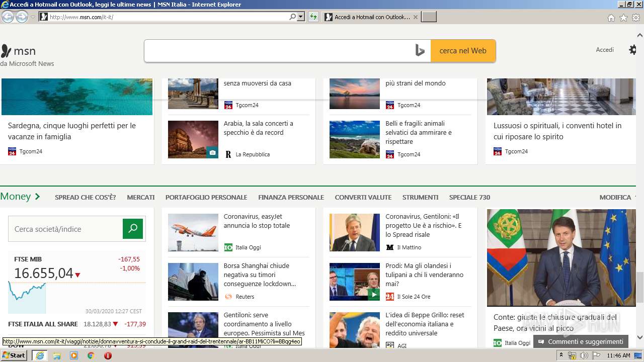This screenshot has width=644, height=362.
Task: Open the Conte chiusure graduali article
Action: tap(556, 322)
